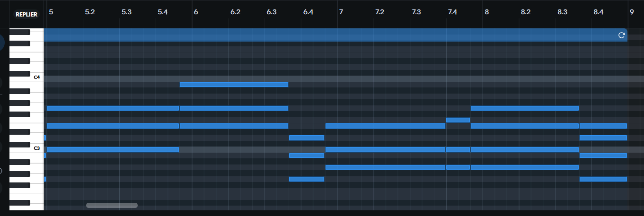The image size is (644, 216).
Task: Click bar 6 on the timeline ruler
Action: [x=196, y=12]
